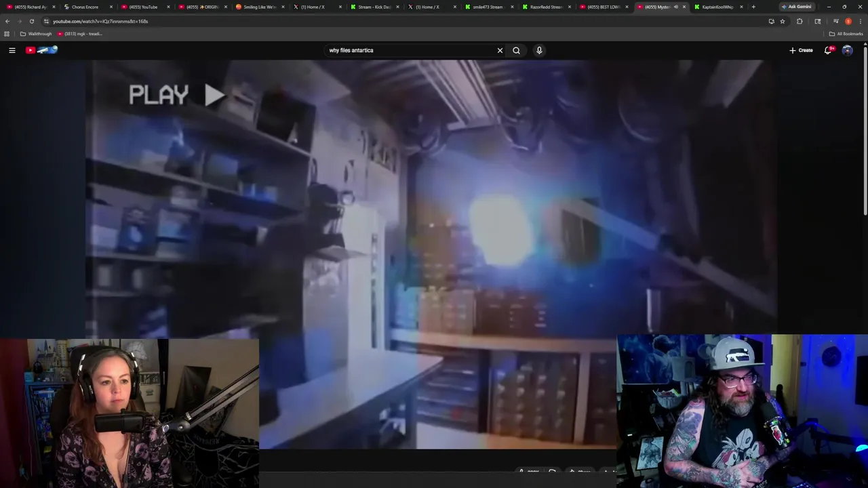The image size is (868, 488).
Task: Open a new browser tab
Action: (x=753, y=7)
